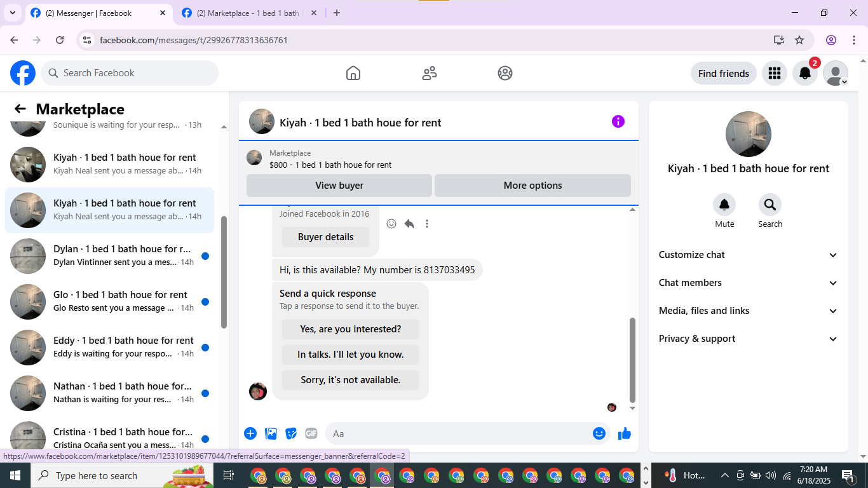This screenshot has height=488, width=868.
Task: Open Task View on the taskbar
Action: [229, 475]
